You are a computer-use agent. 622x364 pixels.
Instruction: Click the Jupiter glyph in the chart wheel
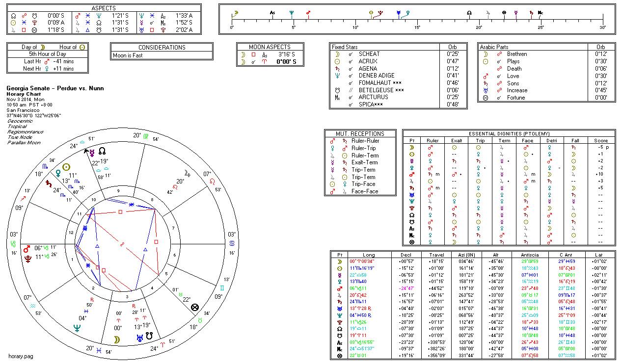coord(187,173)
